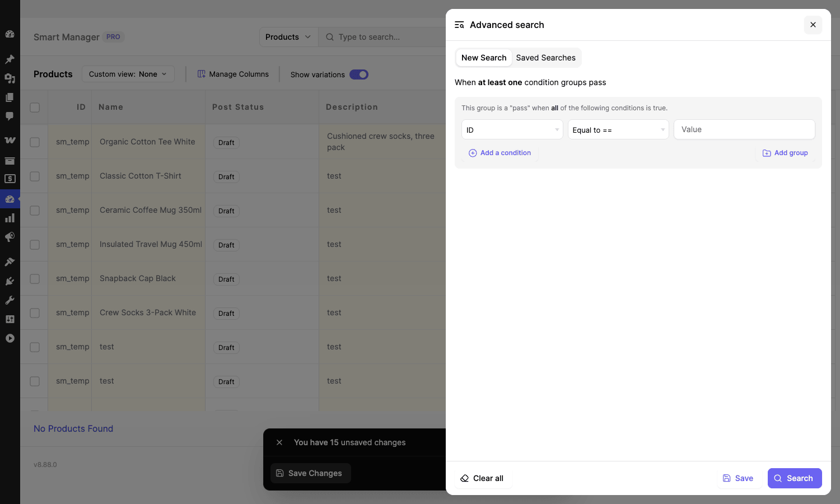
Task: Open the WooCommerce icon in sidebar
Action: (x=10, y=140)
